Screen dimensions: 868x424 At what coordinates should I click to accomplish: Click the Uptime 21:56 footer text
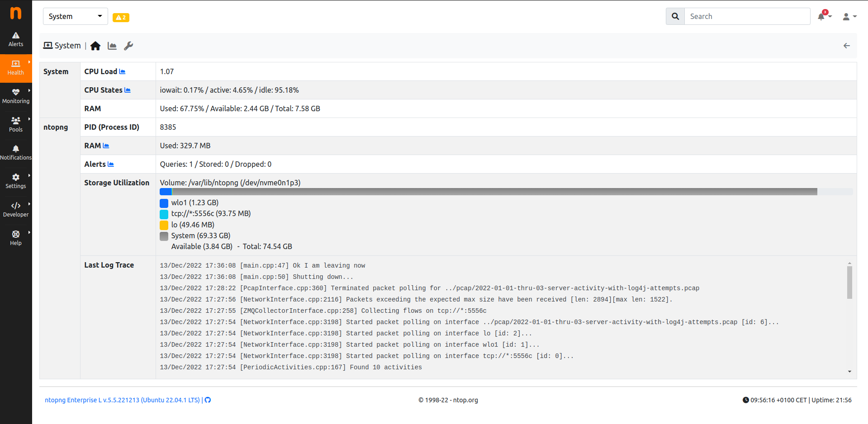pos(831,400)
